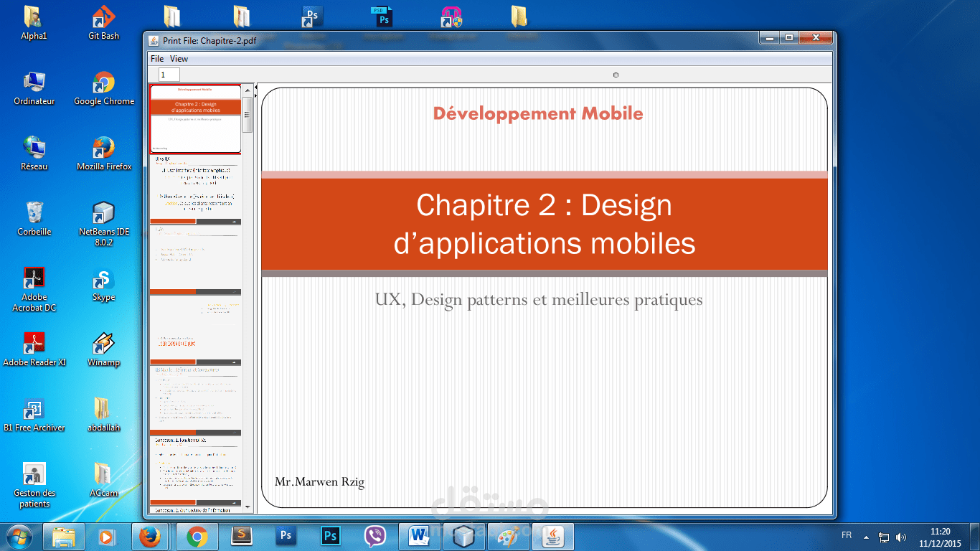The height and width of the screenshot is (551, 980).
Task: Open Paint from the taskbar
Action: click(509, 536)
